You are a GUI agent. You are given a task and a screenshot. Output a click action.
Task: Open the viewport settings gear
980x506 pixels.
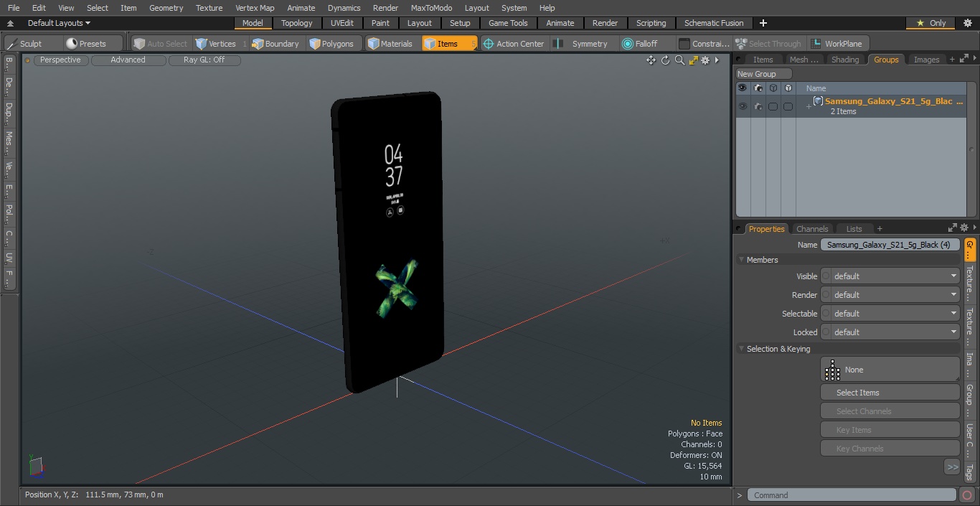pos(705,60)
